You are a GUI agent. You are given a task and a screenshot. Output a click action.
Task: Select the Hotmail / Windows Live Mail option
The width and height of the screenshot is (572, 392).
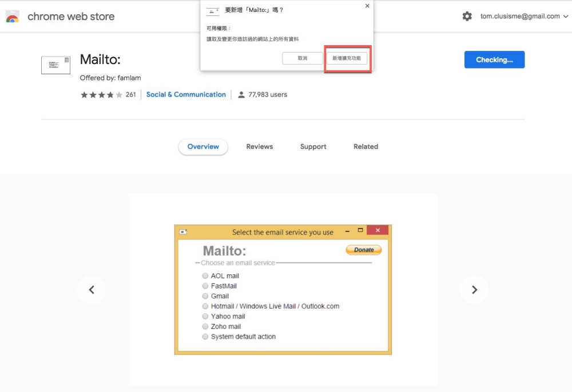[205, 306]
